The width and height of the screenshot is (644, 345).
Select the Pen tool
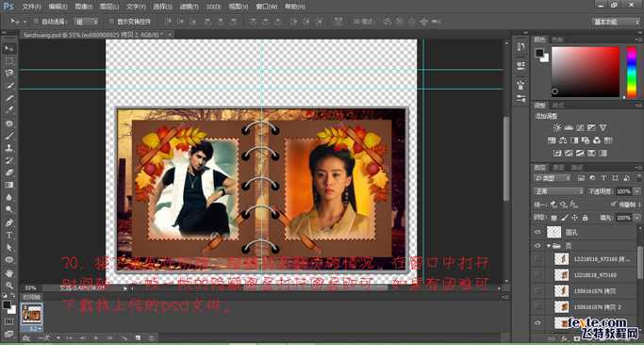pos(9,222)
